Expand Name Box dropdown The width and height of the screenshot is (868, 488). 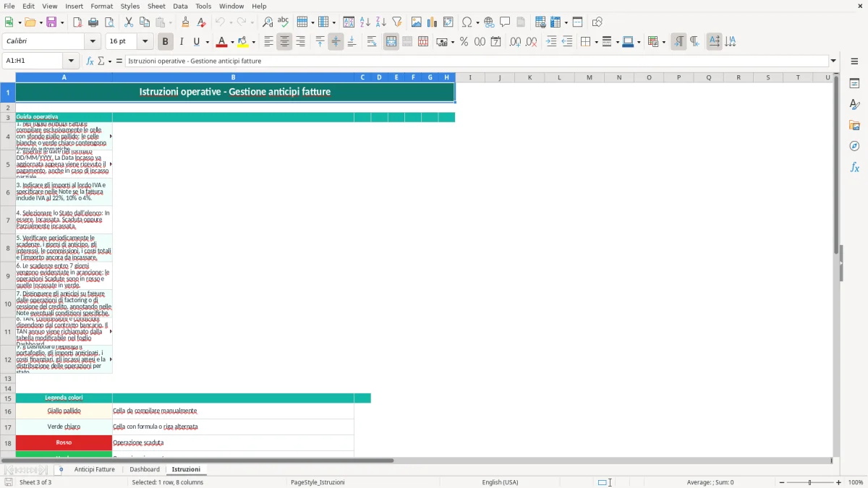point(71,61)
